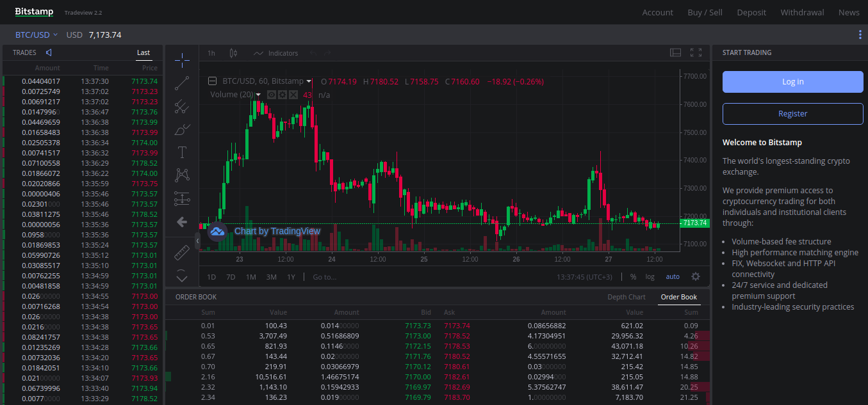Click the Log in button
Image resolution: width=868 pixels, height=405 pixels.
pyautogui.click(x=793, y=82)
